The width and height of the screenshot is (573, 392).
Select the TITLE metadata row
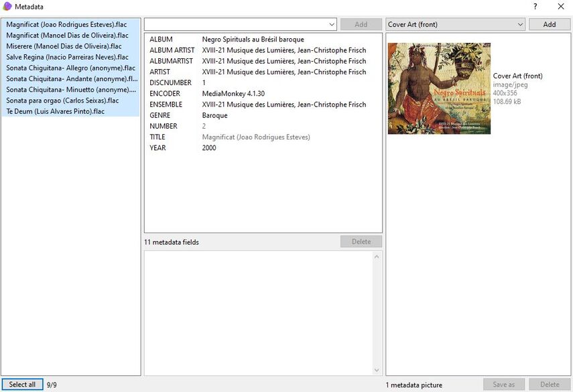click(263, 137)
